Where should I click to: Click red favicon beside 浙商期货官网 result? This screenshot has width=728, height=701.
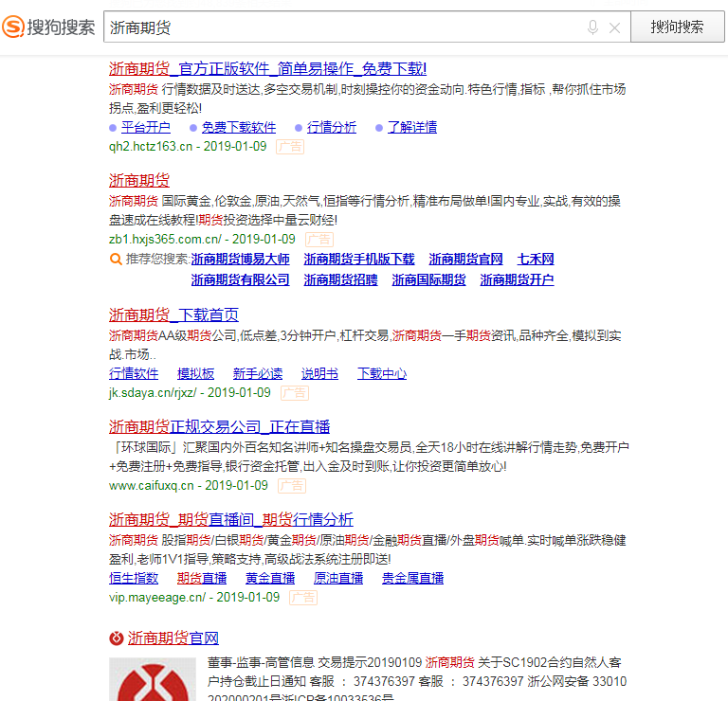click(116, 638)
